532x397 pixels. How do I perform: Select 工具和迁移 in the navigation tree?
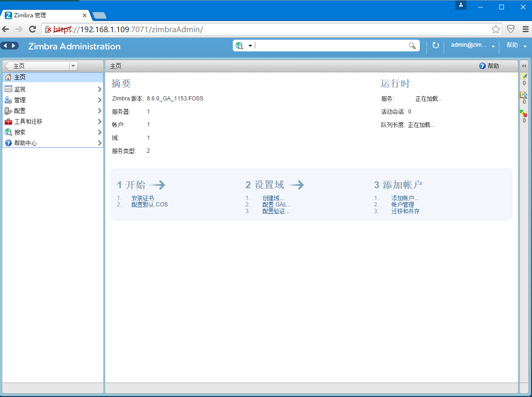click(53, 121)
